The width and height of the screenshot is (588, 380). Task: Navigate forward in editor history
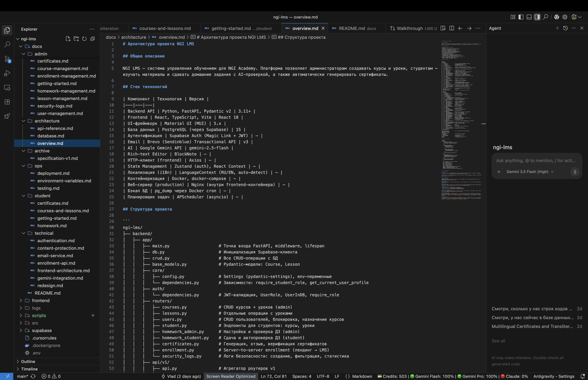click(469, 28)
